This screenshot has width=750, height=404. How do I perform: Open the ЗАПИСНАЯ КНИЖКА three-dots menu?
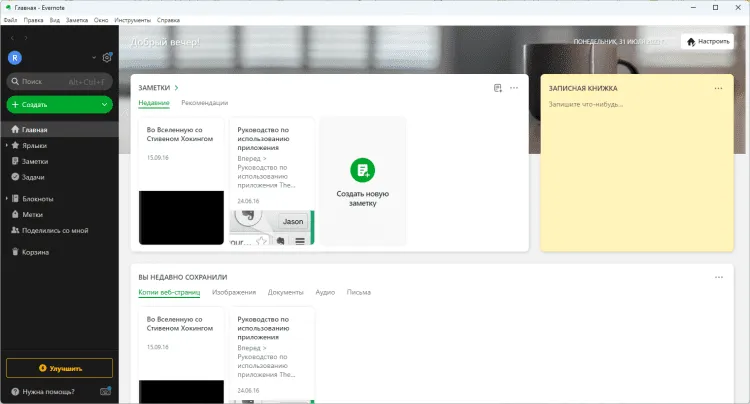tap(718, 88)
